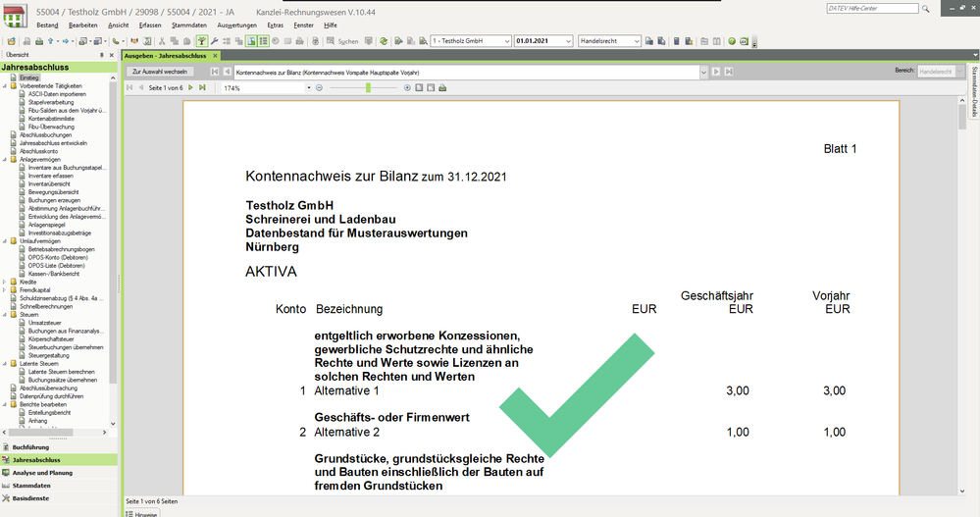Open Kontenabstimmliste in the tree
Image resolution: width=980 pixels, height=517 pixels.
point(51,119)
